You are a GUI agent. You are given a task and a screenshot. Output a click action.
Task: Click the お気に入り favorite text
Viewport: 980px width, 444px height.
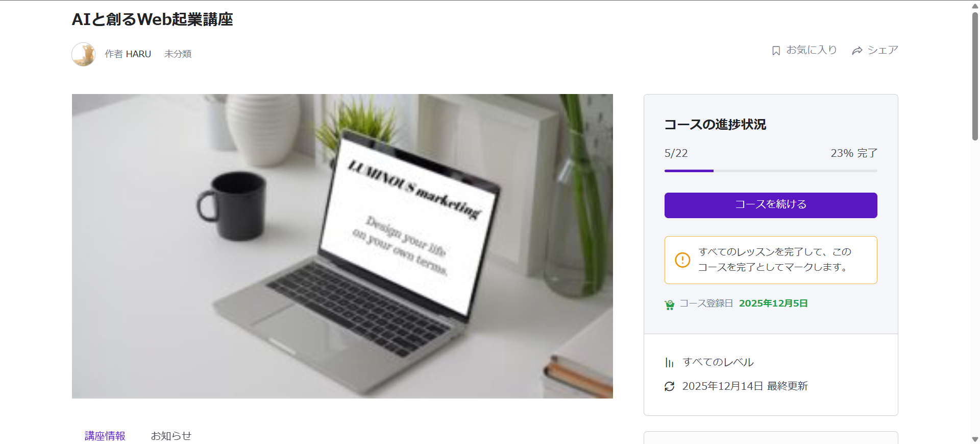pyautogui.click(x=812, y=50)
